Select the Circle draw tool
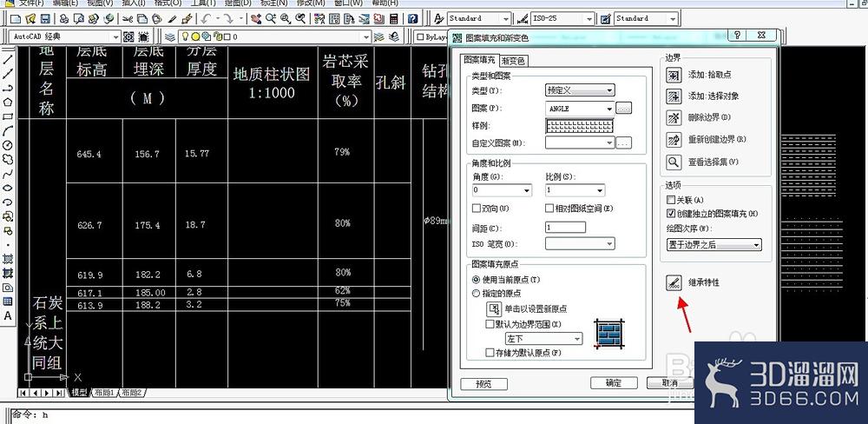868x424 pixels. point(8,145)
